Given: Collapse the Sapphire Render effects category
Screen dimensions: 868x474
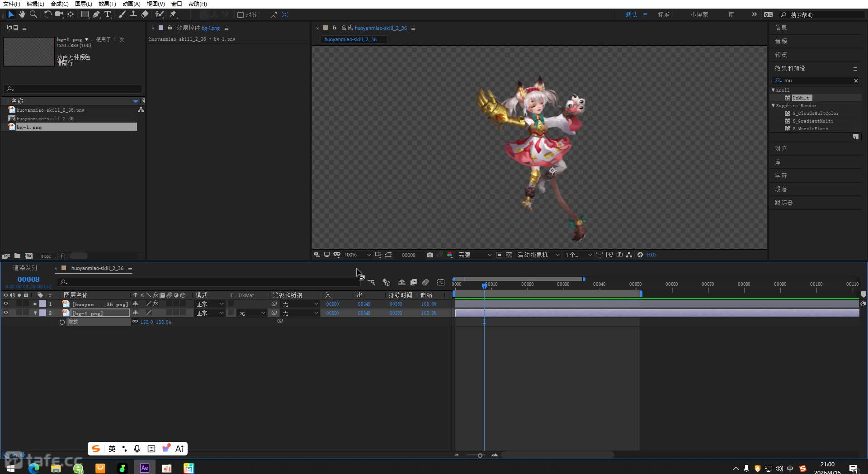Looking at the screenshot, I should pos(773,105).
